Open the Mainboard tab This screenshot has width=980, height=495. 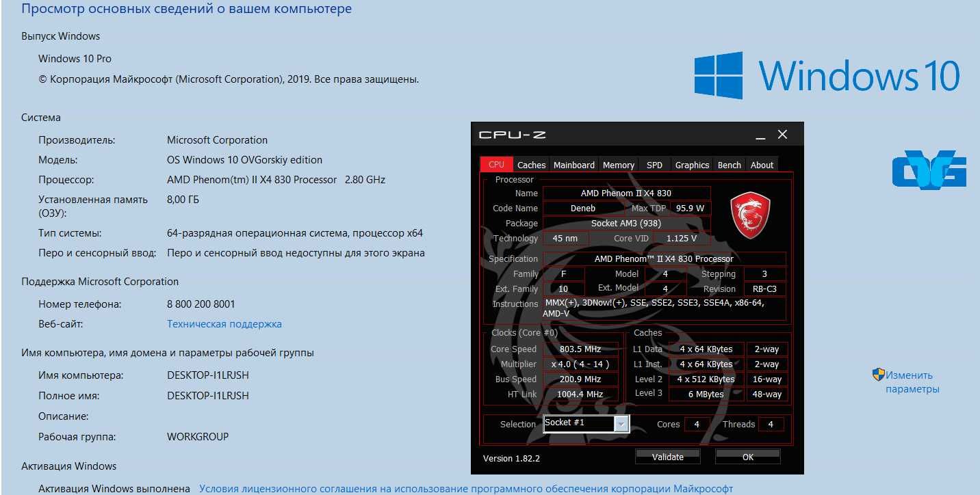574,165
